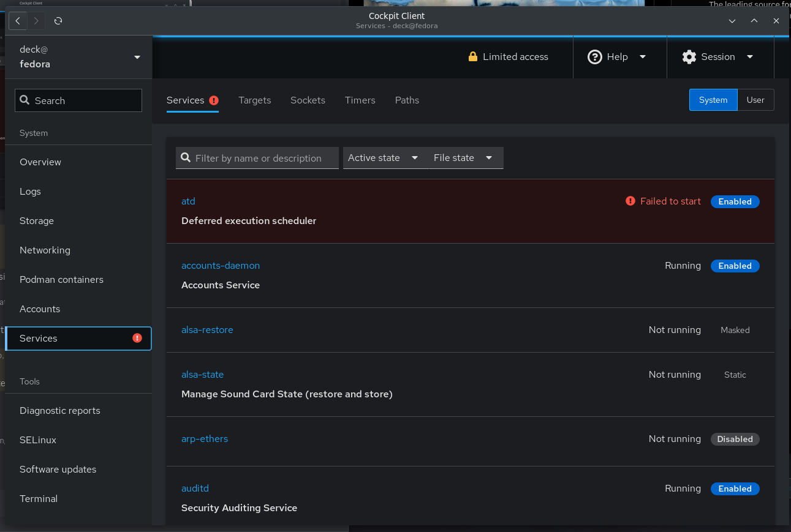Click the Enabled badge on accounts-daemon row

[735, 266]
